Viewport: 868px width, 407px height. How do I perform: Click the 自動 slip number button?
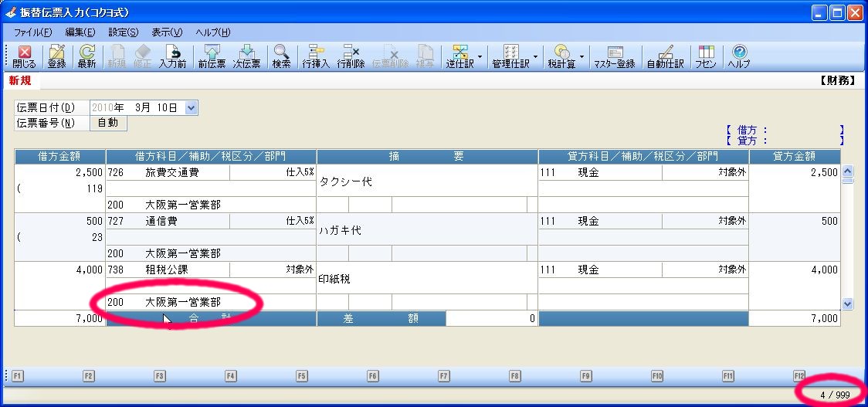(108, 123)
